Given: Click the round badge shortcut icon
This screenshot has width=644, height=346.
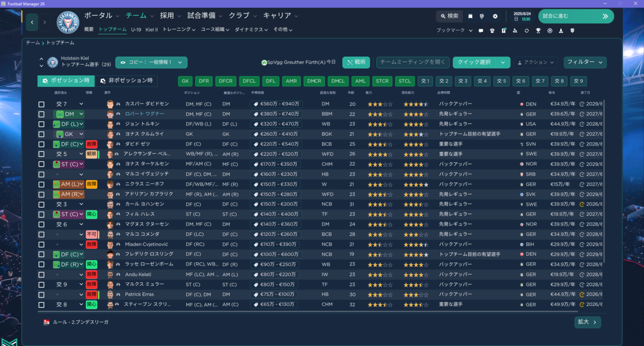Looking at the screenshot, I should pos(550,31).
